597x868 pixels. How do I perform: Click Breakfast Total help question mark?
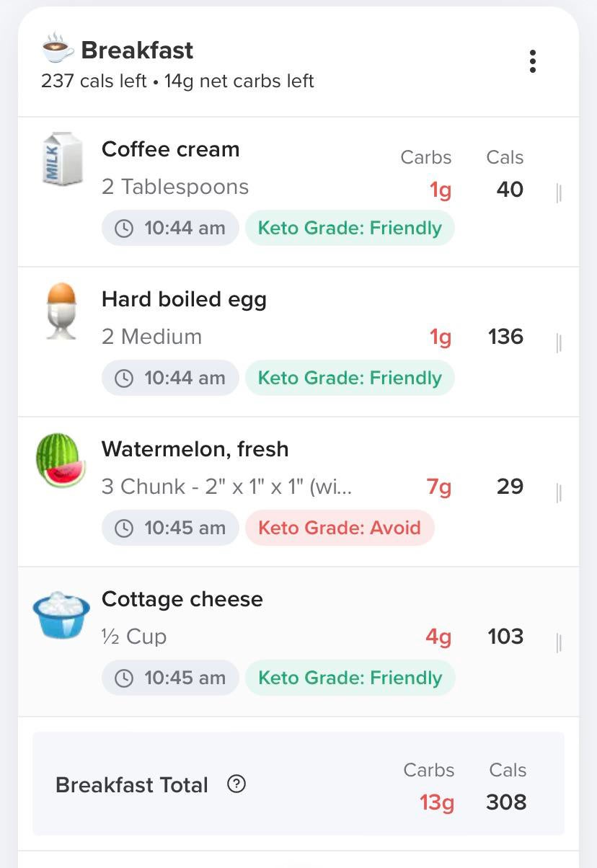click(x=236, y=784)
